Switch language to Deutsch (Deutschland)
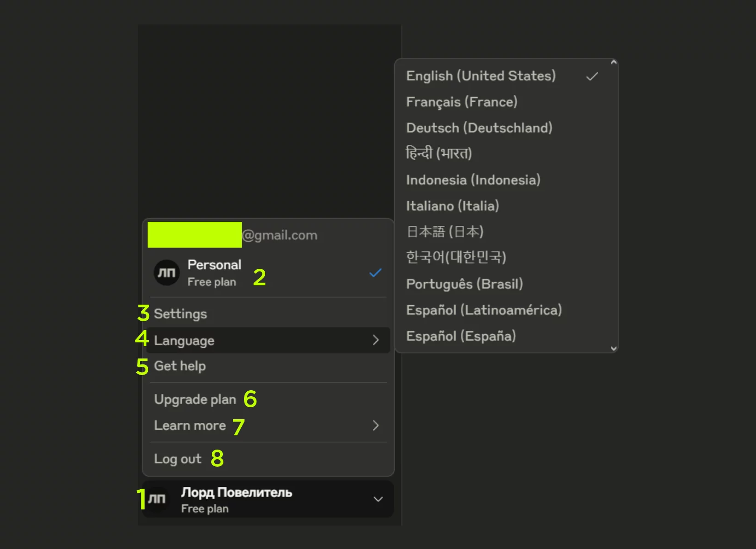This screenshot has width=756, height=549. [479, 128]
